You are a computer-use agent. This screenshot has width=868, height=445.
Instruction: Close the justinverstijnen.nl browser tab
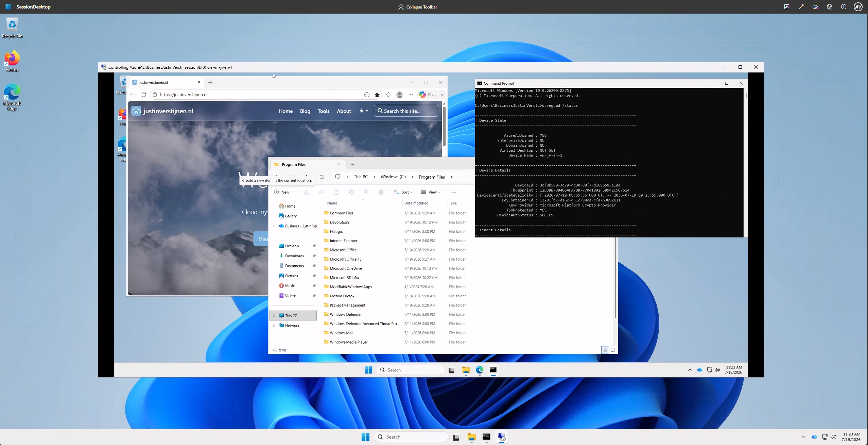[x=199, y=82]
